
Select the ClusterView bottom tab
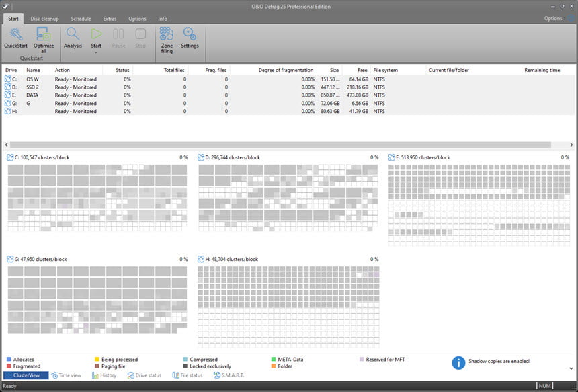26,375
